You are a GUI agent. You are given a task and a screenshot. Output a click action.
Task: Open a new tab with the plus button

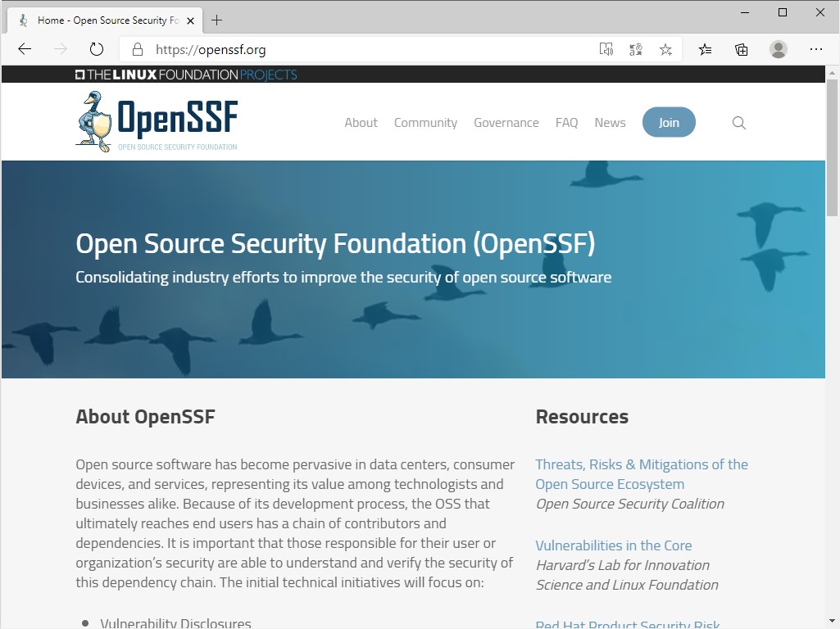pos(216,20)
